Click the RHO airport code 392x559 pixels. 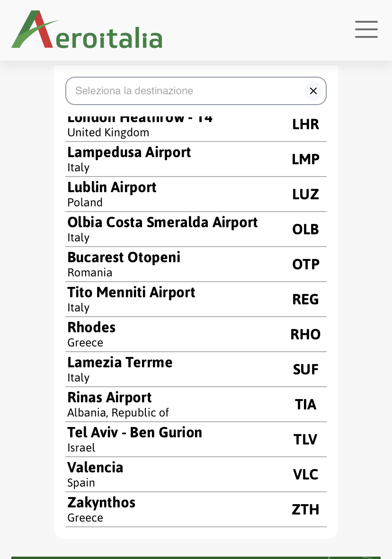click(305, 335)
